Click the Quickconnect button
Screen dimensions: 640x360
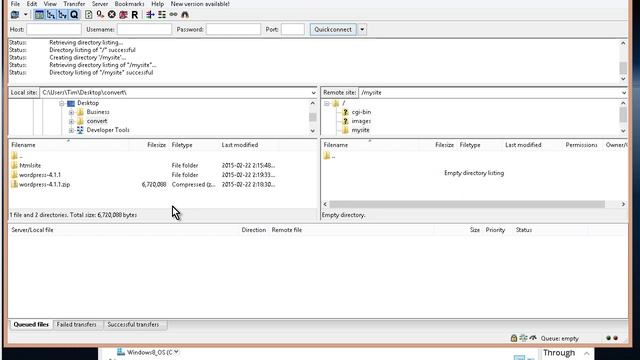tap(333, 29)
